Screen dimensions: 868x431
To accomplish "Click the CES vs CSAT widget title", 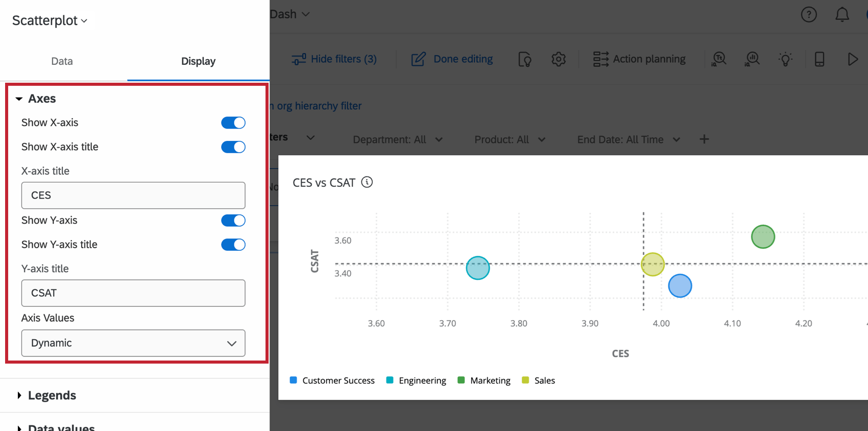I will click(324, 183).
